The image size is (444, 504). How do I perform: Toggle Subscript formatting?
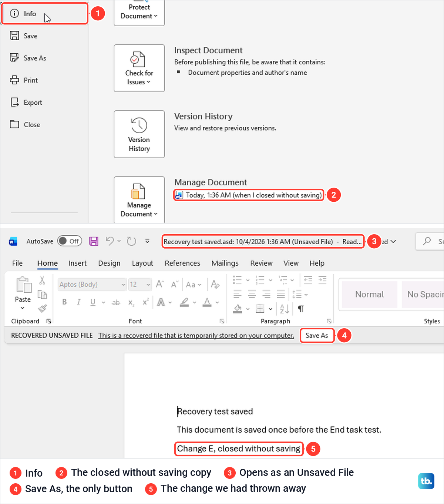(131, 302)
